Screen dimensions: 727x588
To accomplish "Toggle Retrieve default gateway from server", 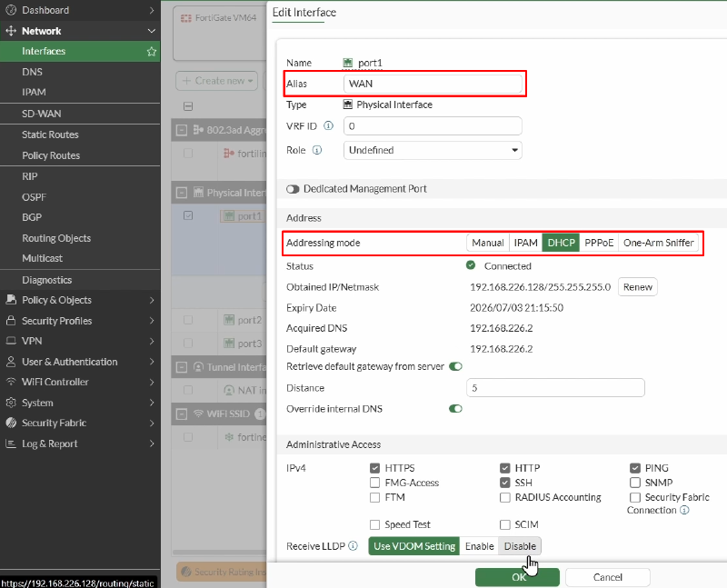I will pyautogui.click(x=456, y=366).
